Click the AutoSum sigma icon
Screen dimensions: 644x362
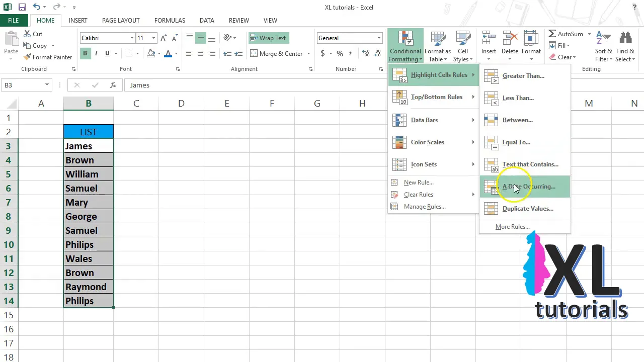click(x=552, y=34)
